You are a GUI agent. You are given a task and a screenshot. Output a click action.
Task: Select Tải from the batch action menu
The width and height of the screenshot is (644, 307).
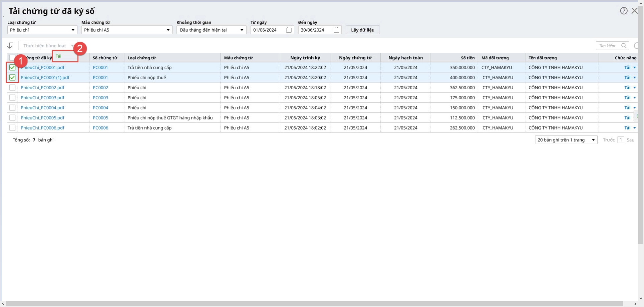58,56
